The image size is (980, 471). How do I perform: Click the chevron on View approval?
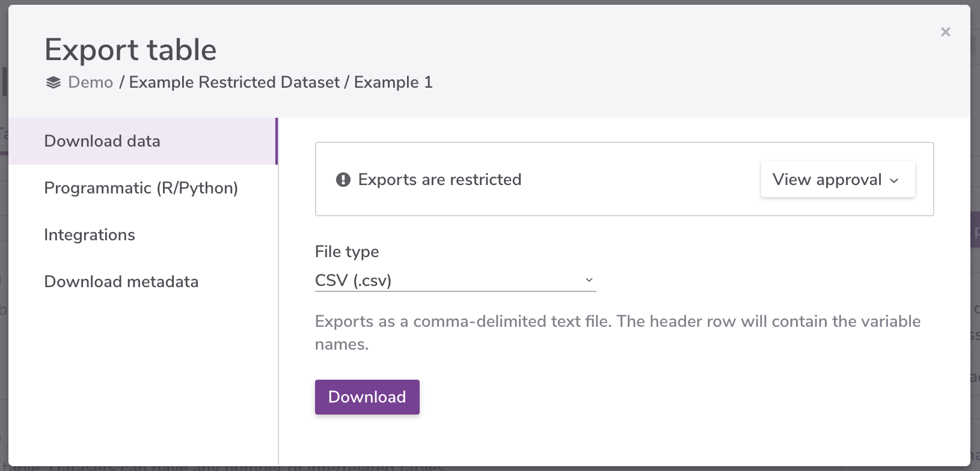point(894,180)
